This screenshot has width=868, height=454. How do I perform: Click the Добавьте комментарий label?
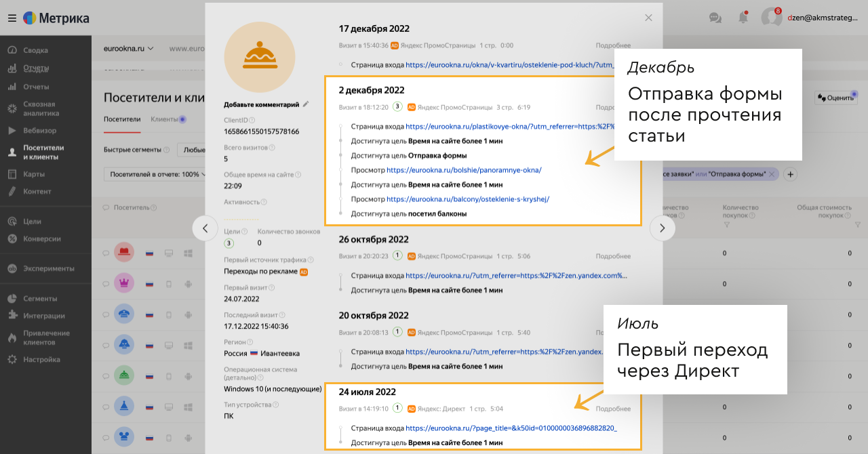pos(262,105)
